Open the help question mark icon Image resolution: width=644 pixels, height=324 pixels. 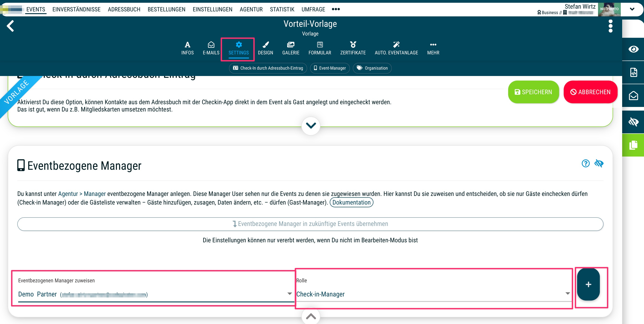click(x=586, y=164)
